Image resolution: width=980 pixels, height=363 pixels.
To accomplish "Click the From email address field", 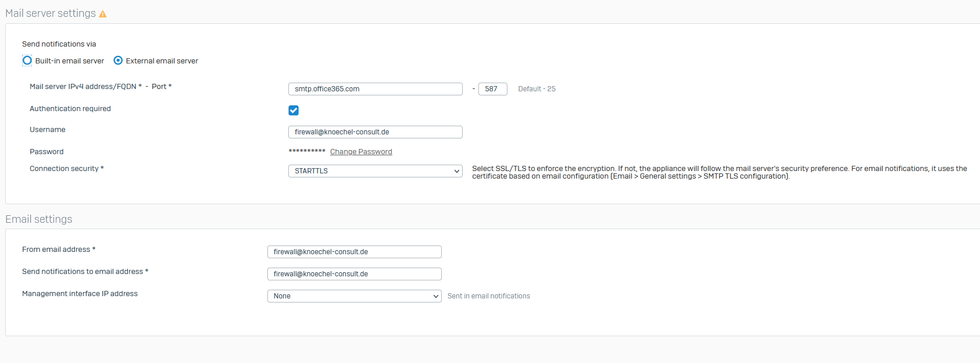I will click(354, 252).
